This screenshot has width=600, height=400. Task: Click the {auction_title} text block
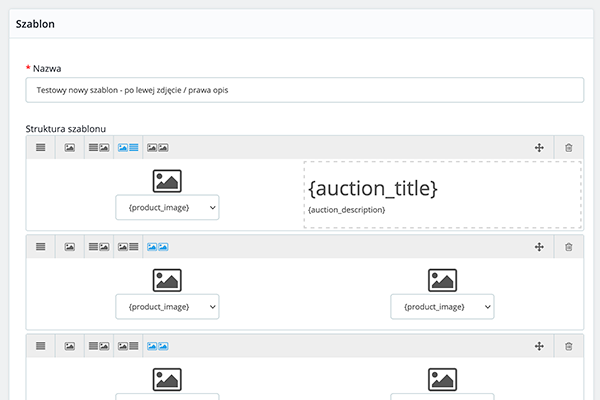[373, 188]
